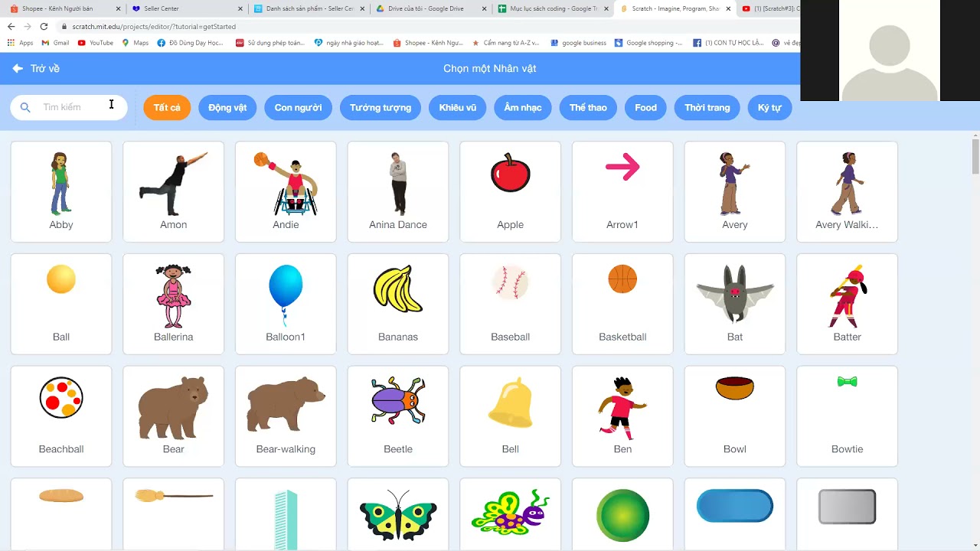980x551 pixels.
Task: Pick the blue Balloon1 sprite
Action: [x=286, y=304]
